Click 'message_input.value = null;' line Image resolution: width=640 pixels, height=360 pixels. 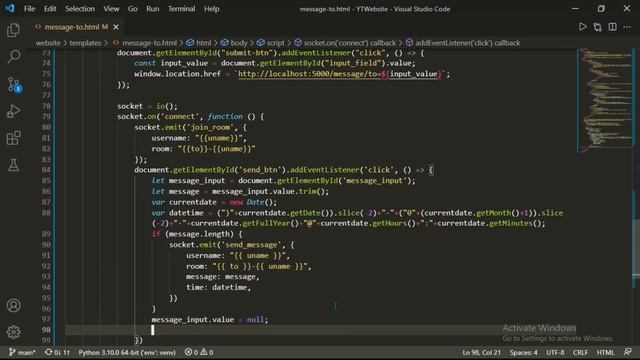[x=210, y=319]
